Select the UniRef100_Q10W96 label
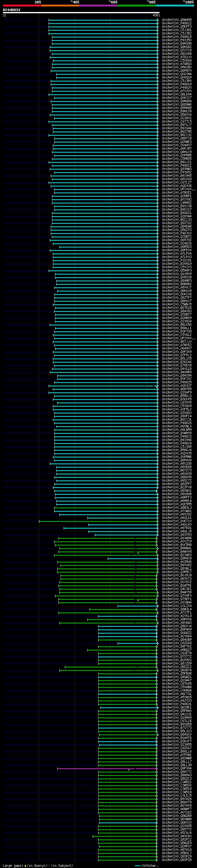197x868 pixels. coord(176,538)
